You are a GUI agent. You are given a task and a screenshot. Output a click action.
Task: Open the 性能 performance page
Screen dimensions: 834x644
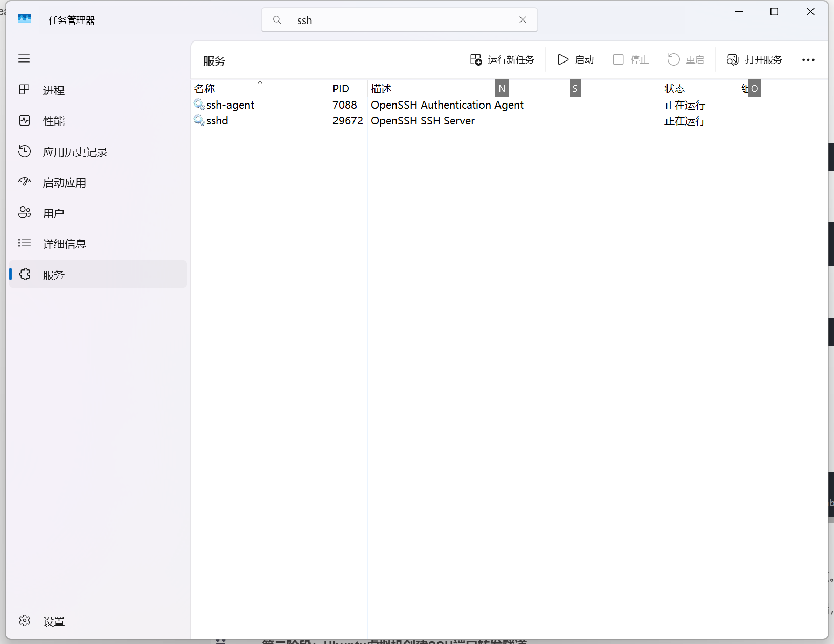[98, 121]
